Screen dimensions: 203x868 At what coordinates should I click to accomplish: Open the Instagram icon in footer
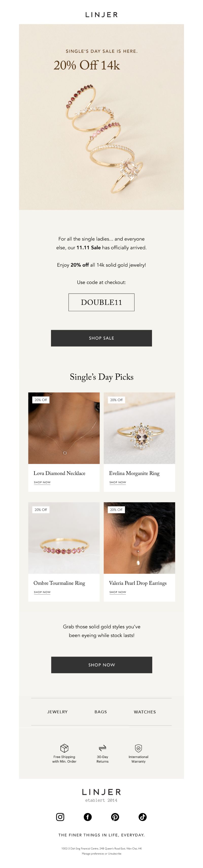(60, 817)
